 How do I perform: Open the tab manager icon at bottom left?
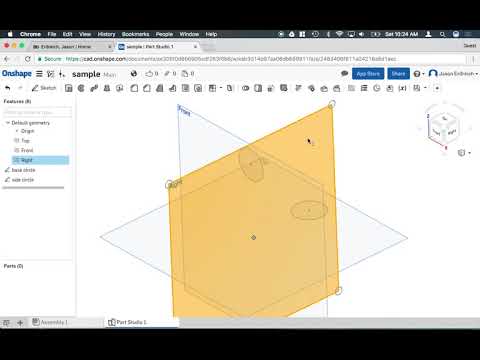pos(6,323)
